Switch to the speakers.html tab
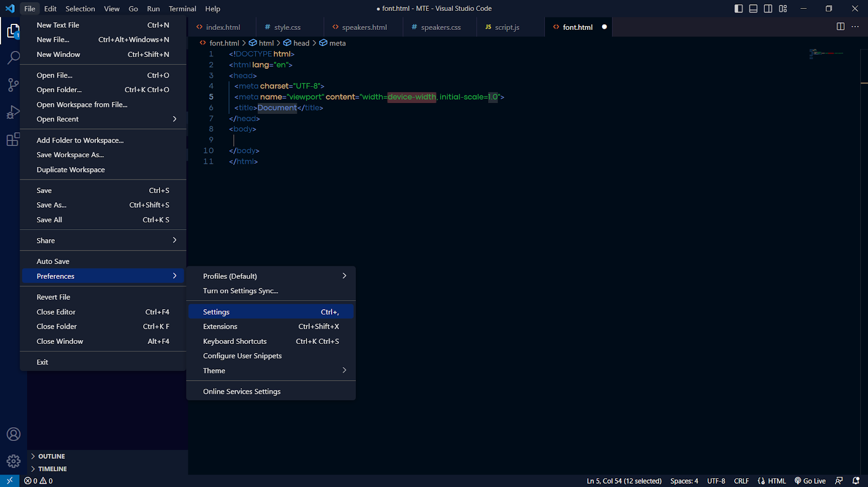 click(363, 27)
